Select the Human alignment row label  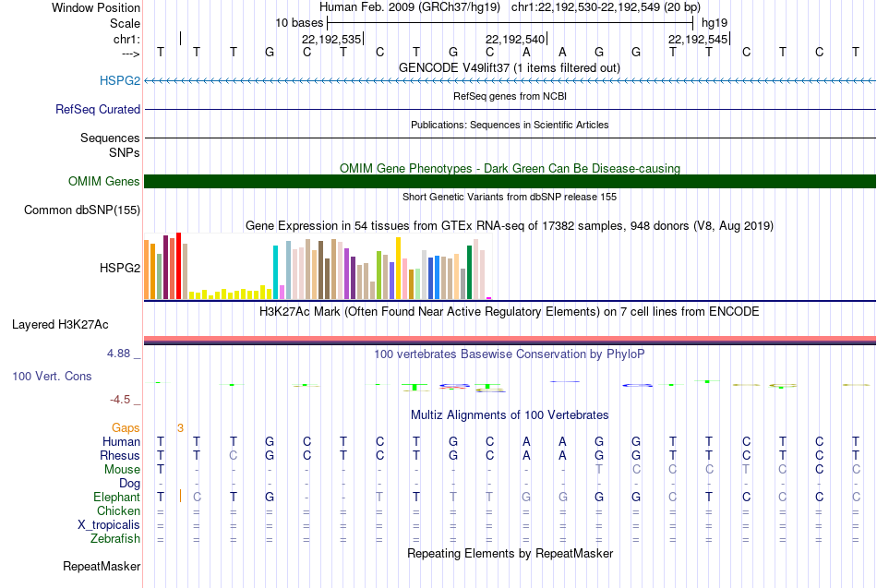(x=121, y=441)
